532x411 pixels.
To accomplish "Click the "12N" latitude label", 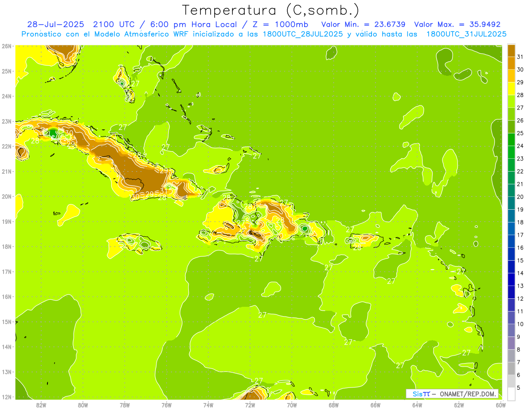I will 7,396.
